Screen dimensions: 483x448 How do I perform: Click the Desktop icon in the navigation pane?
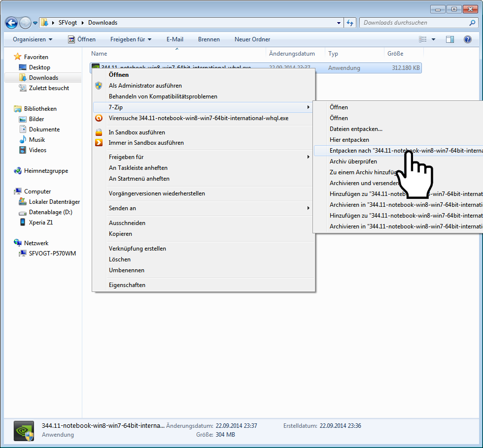23,67
